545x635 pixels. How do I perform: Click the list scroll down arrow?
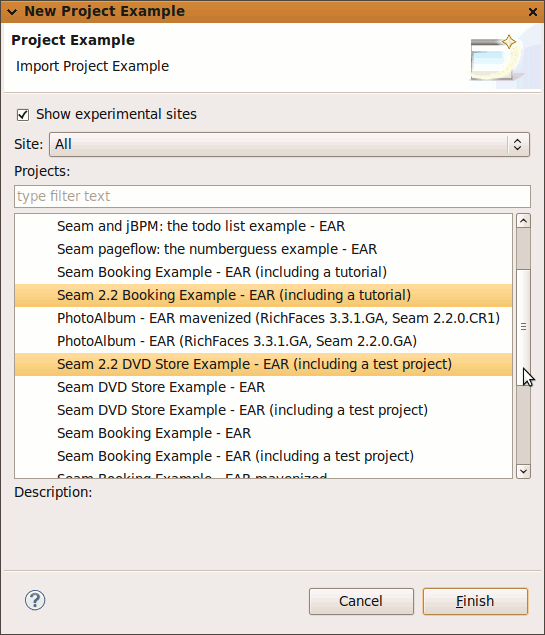(x=524, y=471)
